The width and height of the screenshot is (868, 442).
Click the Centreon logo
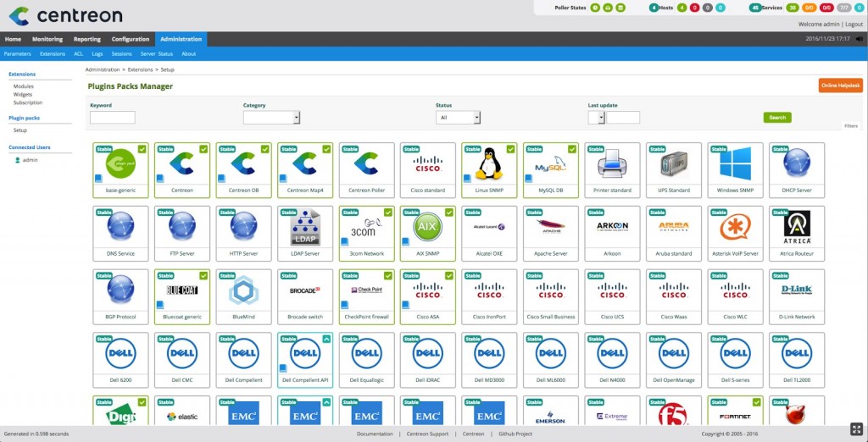pos(65,15)
